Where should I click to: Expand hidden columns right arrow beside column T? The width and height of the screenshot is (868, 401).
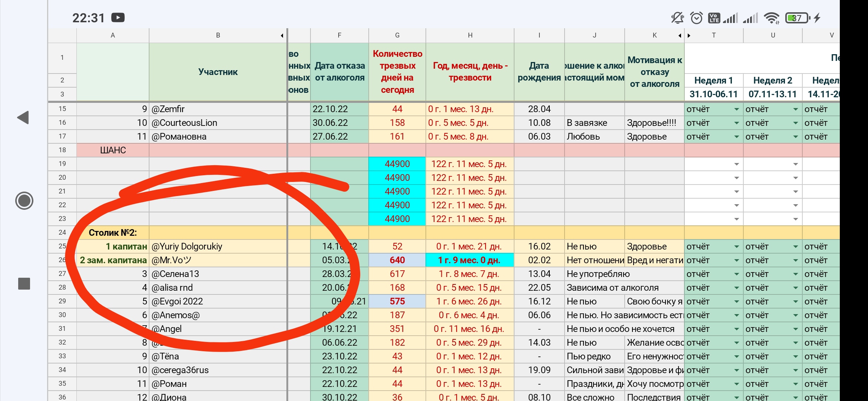[x=689, y=36]
